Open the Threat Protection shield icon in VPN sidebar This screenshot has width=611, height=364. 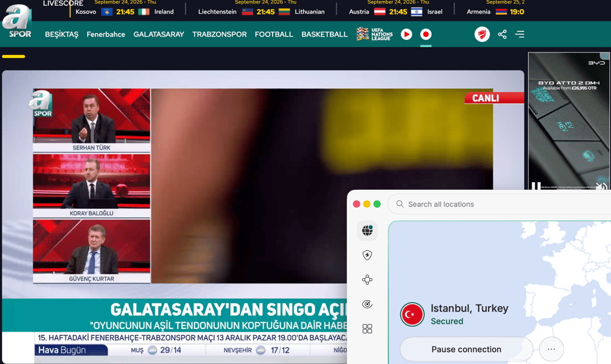tap(367, 255)
